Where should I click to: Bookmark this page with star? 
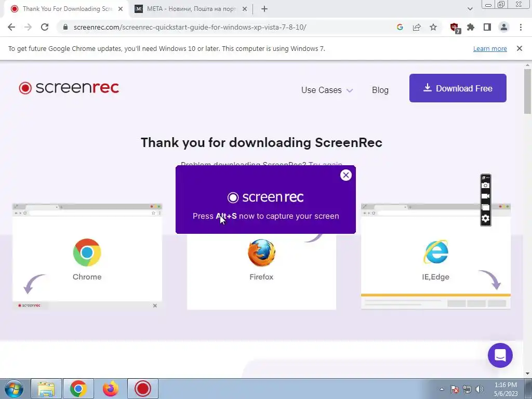[433, 27]
